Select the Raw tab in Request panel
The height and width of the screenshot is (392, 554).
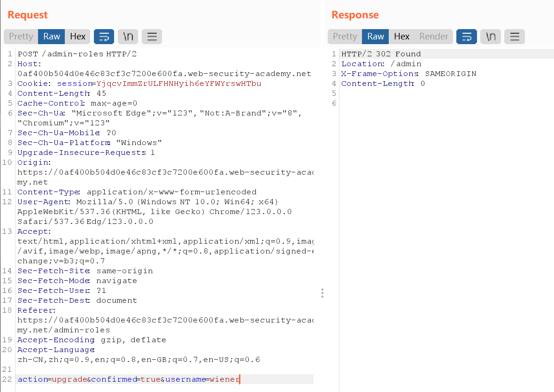coord(52,37)
